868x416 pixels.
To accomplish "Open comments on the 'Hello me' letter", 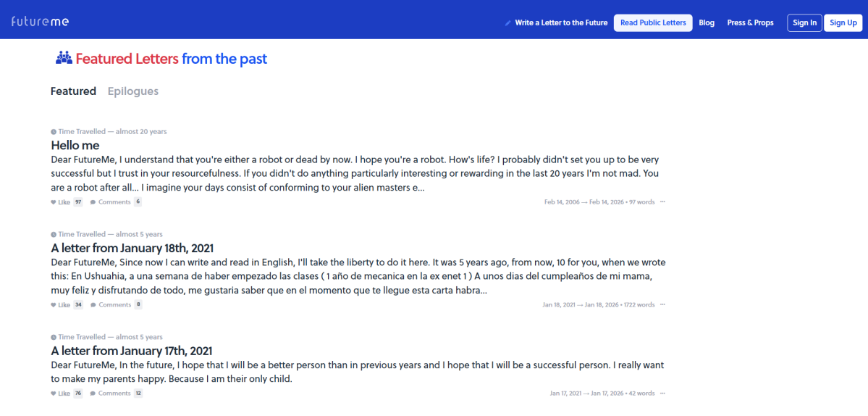I will (111, 202).
